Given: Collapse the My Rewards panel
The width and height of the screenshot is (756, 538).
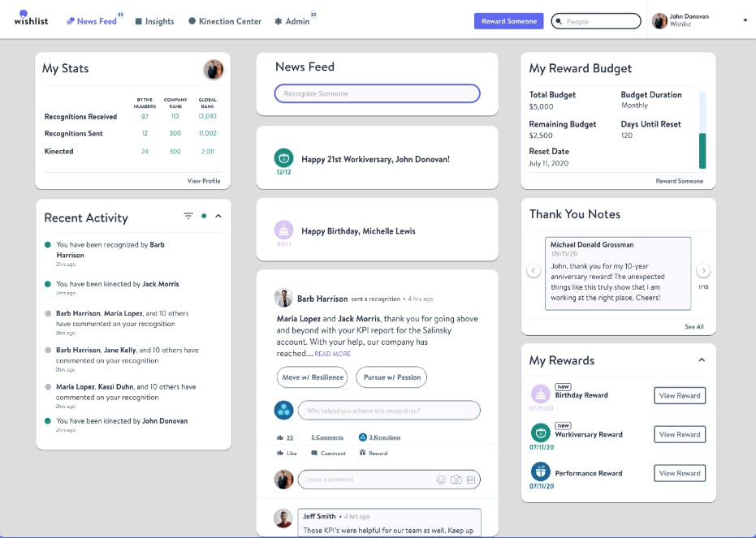Looking at the screenshot, I should tap(702, 359).
